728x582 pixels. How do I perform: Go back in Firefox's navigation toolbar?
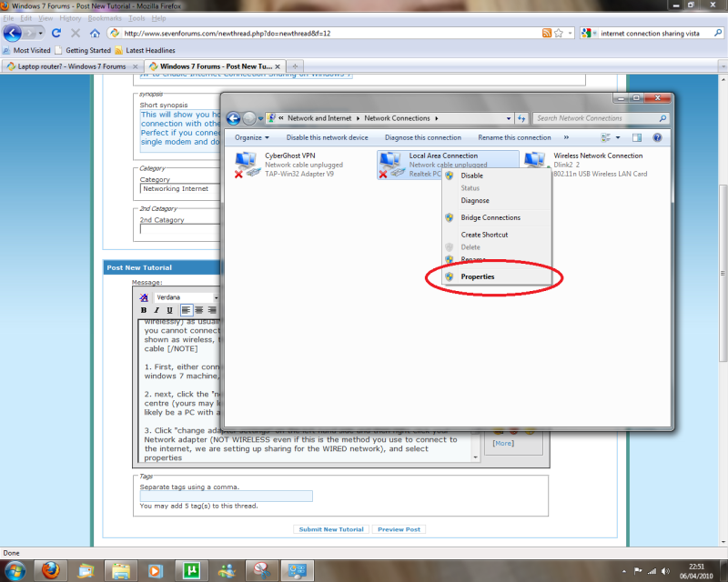tap(13, 33)
